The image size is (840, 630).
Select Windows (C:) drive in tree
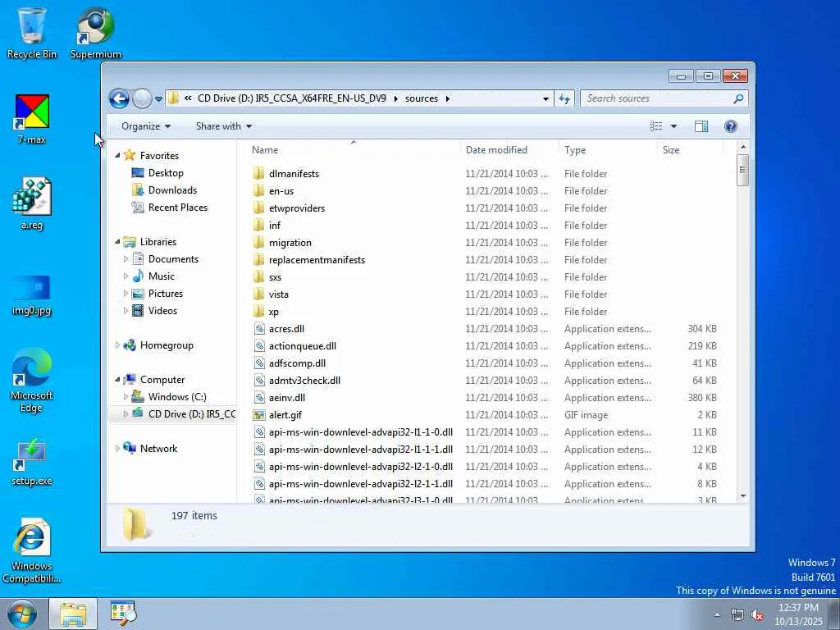pyautogui.click(x=177, y=397)
